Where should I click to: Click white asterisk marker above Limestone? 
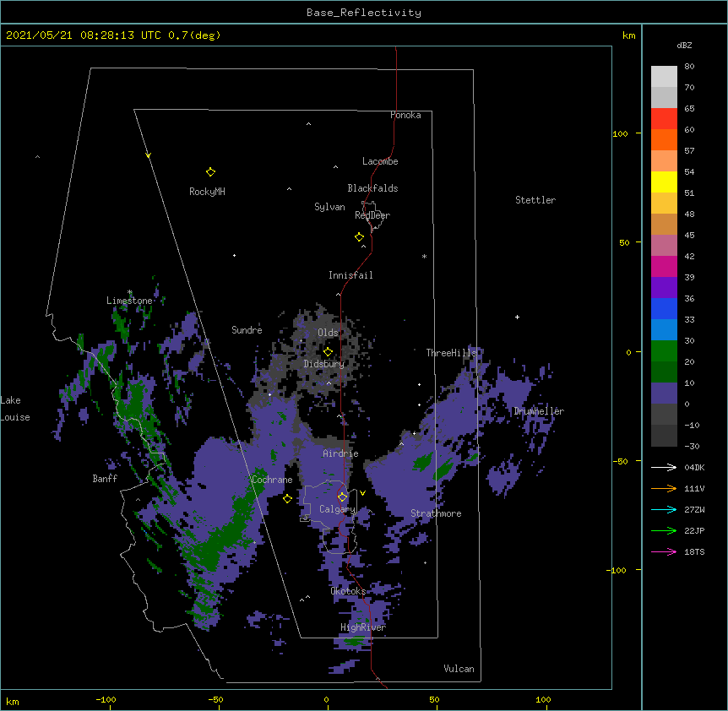click(130, 292)
